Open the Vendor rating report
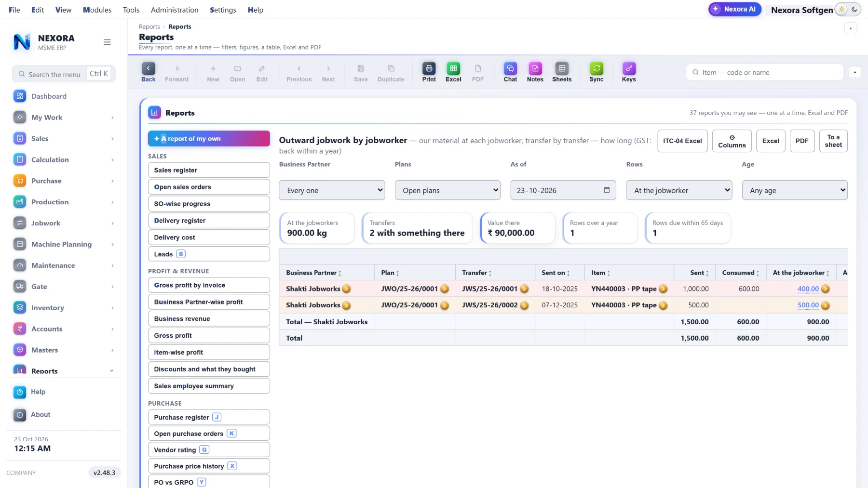Screen dimensions: 868x488 (209, 450)
